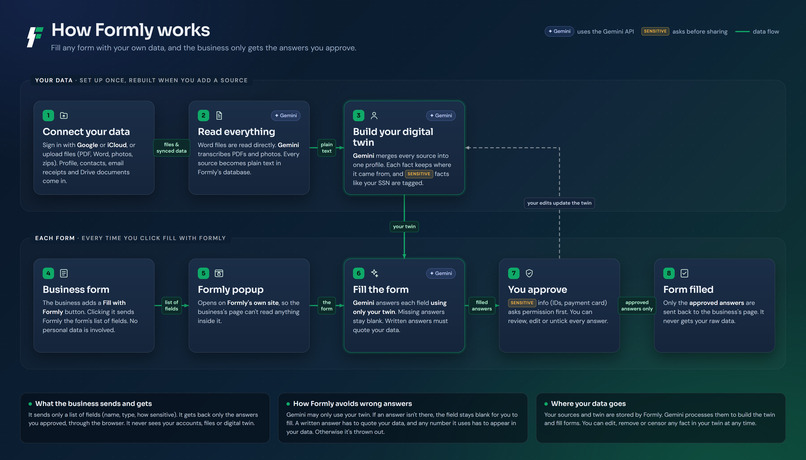This screenshot has height=460, width=806.
Task: Click "uses the Gemini API" legend text
Action: pyautogui.click(x=606, y=32)
